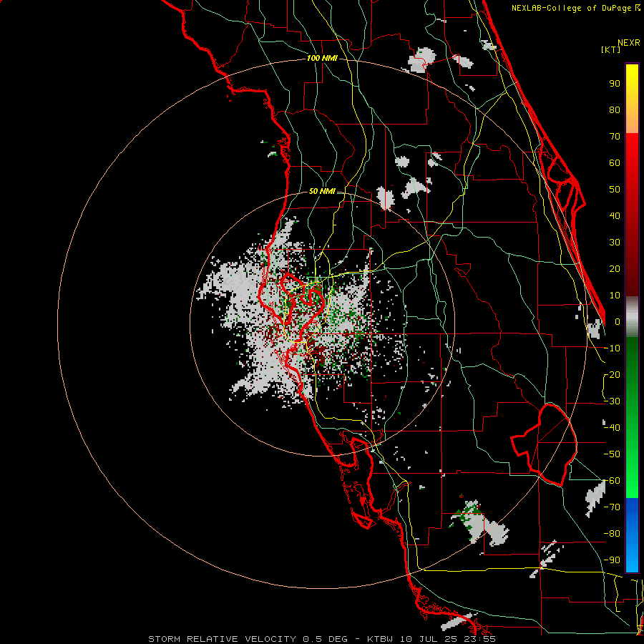This screenshot has height=644, width=644.
Task: Select the 0 value on velocity scale
Action: tap(618, 321)
